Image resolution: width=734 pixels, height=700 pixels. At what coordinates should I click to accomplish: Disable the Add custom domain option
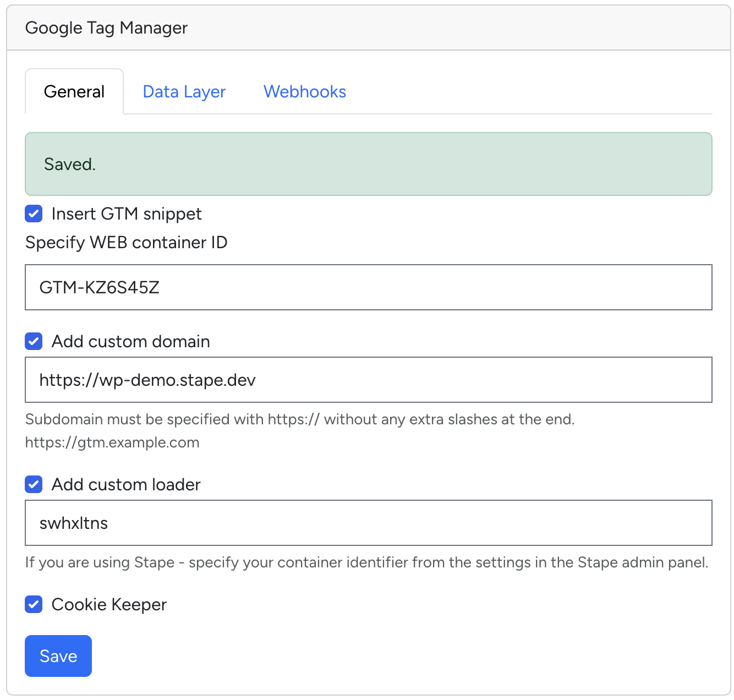point(34,341)
